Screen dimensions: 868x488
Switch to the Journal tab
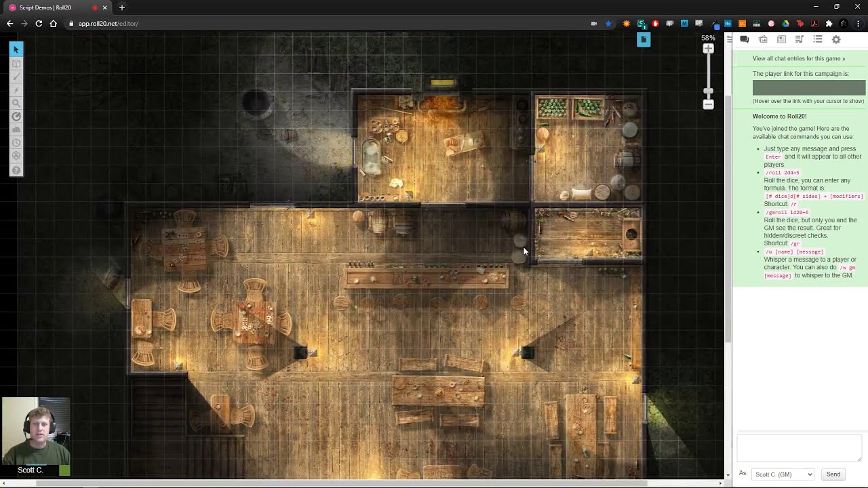coord(781,39)
